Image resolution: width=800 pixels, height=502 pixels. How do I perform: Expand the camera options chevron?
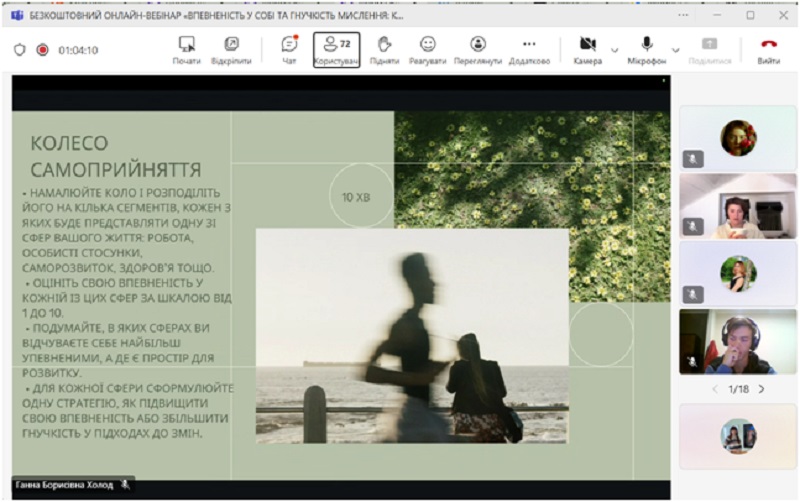[615, 49]
